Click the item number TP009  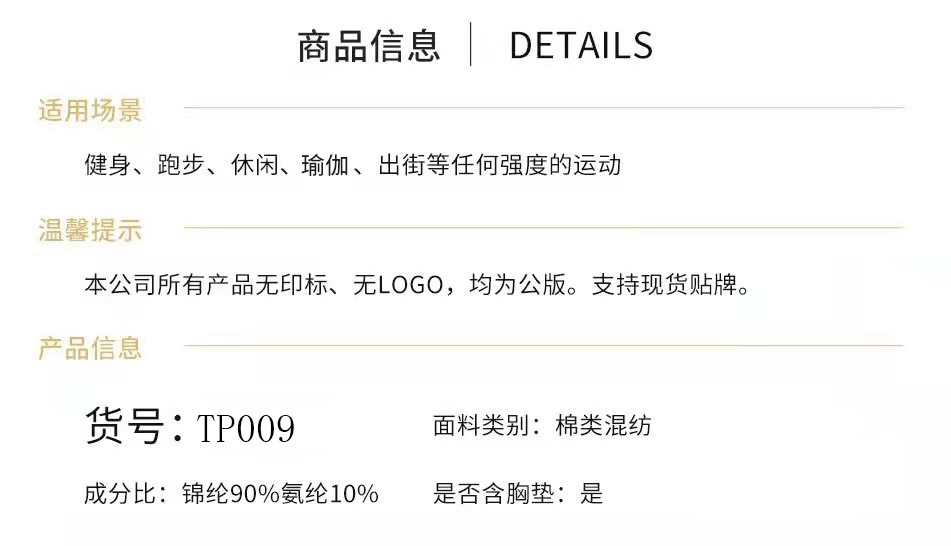tap(245, 429)
